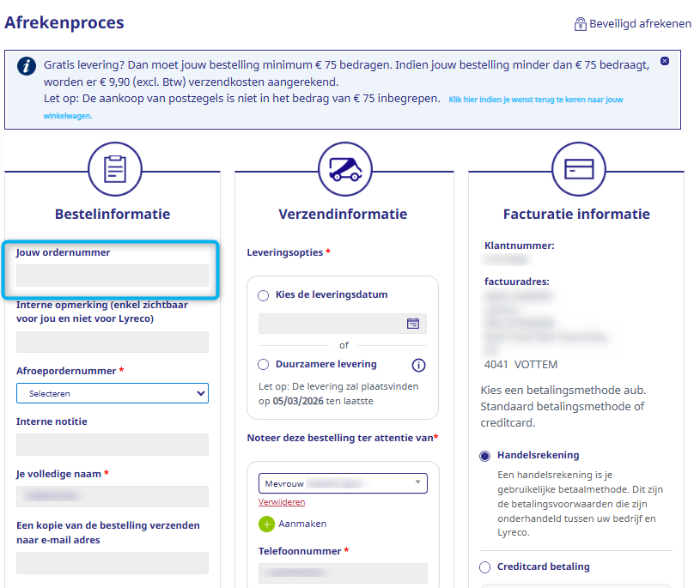Click the green Aanmaken plus icon
Screen dimensions: 700x588
[267, 524]
